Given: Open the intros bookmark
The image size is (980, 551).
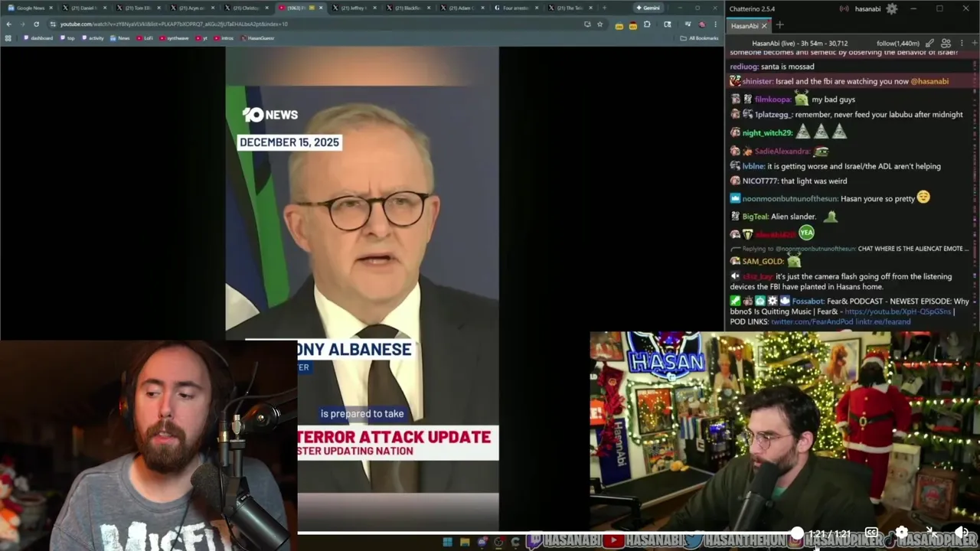Looking at the screenshot, I should [223, 37].
